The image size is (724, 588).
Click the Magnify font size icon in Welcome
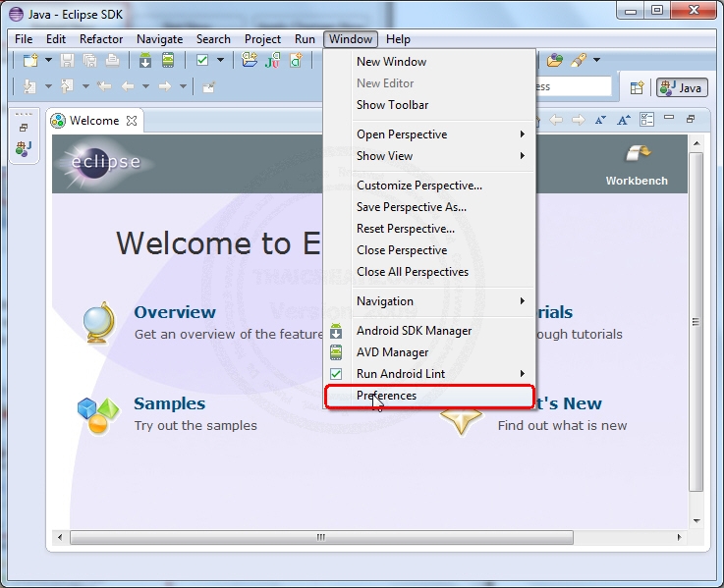tap(624, 120)
